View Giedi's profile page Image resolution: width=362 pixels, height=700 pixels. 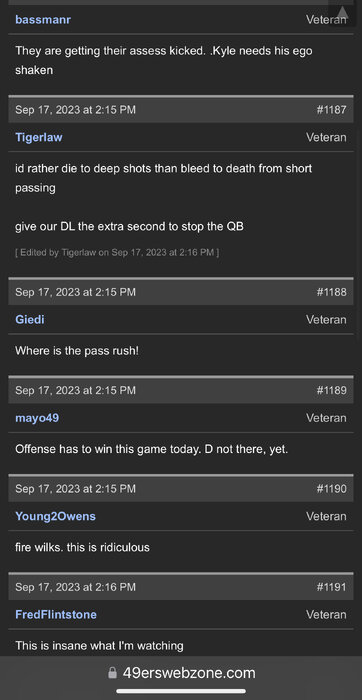(30, 320)
